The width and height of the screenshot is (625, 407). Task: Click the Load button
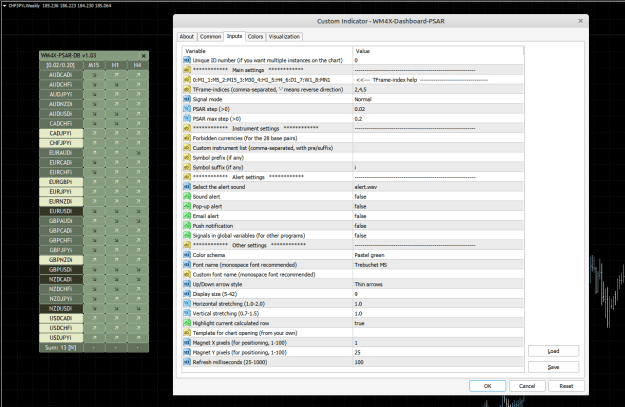(553, 351)
